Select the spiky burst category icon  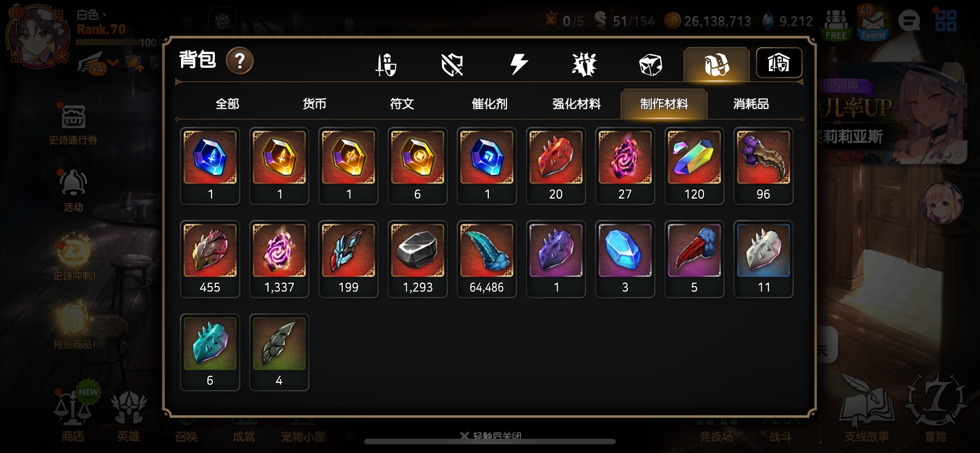point(584,65)
